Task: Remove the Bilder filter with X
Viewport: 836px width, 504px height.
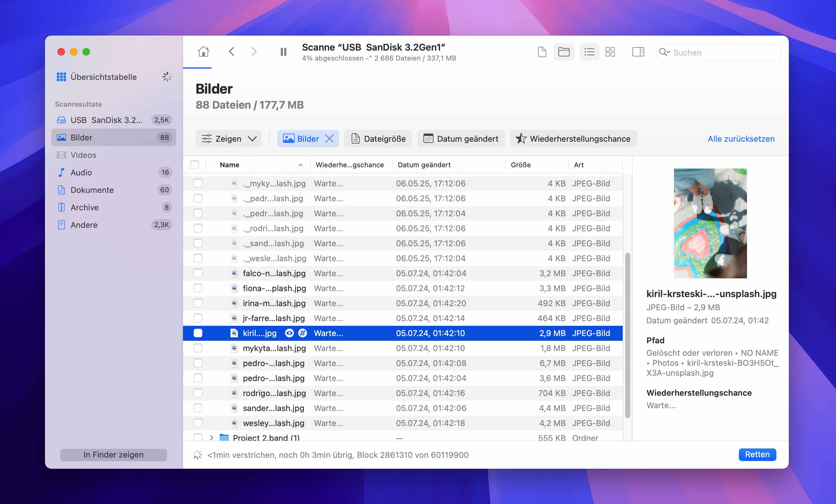Action: click(x=329, y=139)
